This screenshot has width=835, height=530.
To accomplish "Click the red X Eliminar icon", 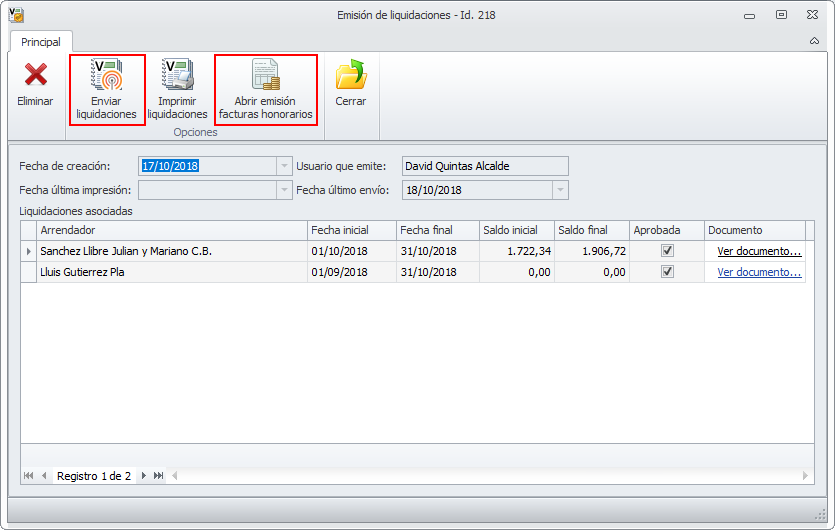I will click(36, 75).
